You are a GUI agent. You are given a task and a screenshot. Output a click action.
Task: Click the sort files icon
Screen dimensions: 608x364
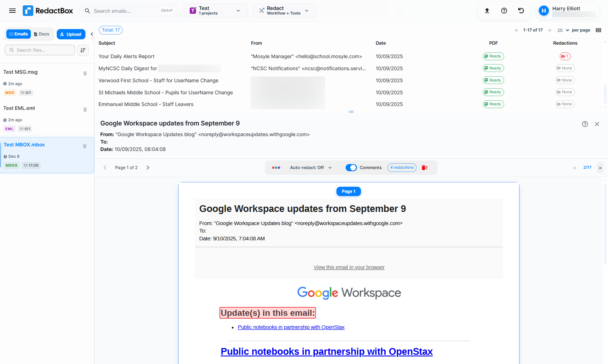click(83, 50)
